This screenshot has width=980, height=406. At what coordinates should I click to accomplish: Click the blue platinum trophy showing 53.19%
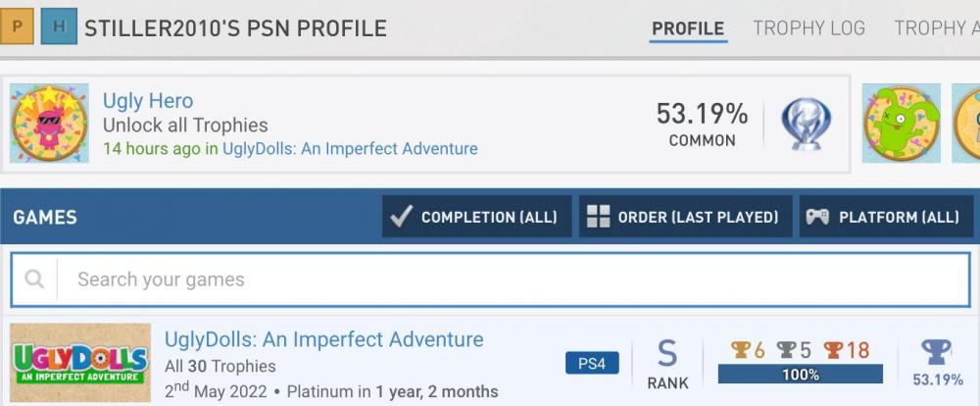tap(937, 354)
